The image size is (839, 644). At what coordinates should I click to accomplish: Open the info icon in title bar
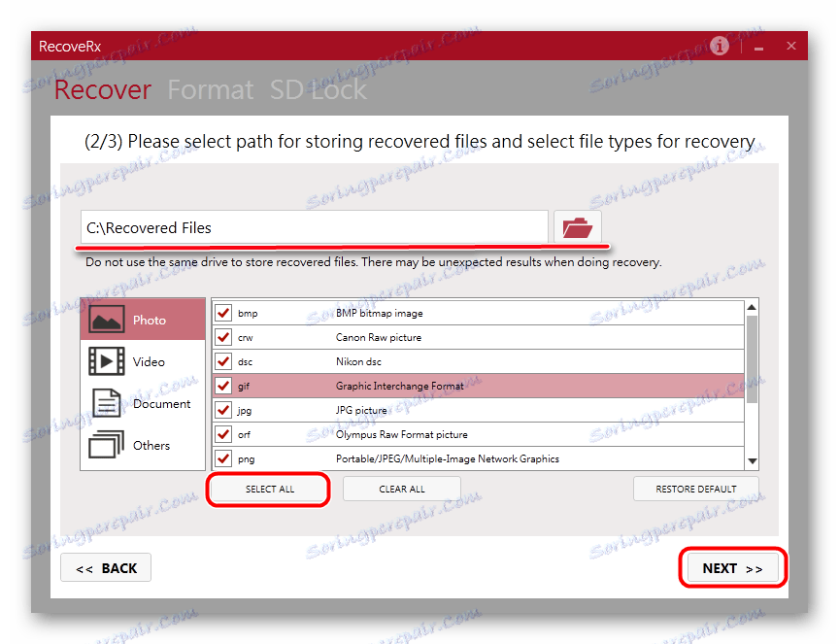click(720, 46)
